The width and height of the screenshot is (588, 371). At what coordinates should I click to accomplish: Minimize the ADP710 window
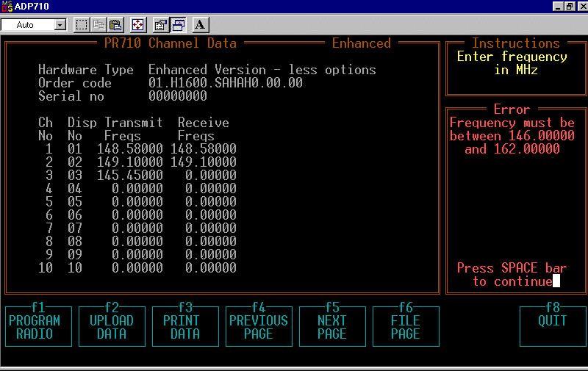coord(558,7)
